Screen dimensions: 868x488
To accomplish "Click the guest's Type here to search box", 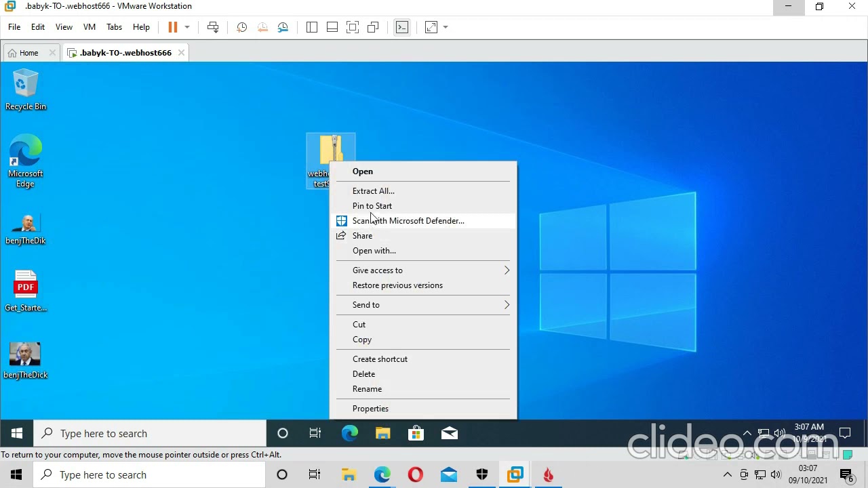I will [151, 434].
